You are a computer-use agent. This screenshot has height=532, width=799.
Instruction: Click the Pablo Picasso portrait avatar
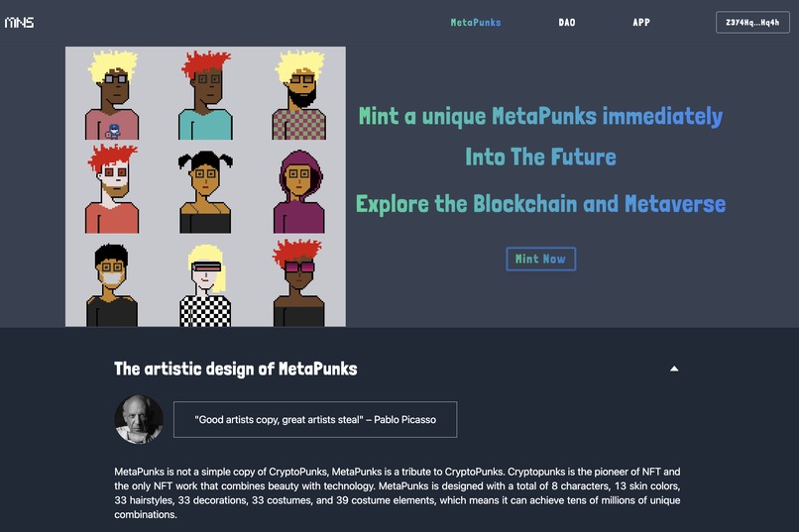[139, 419]
